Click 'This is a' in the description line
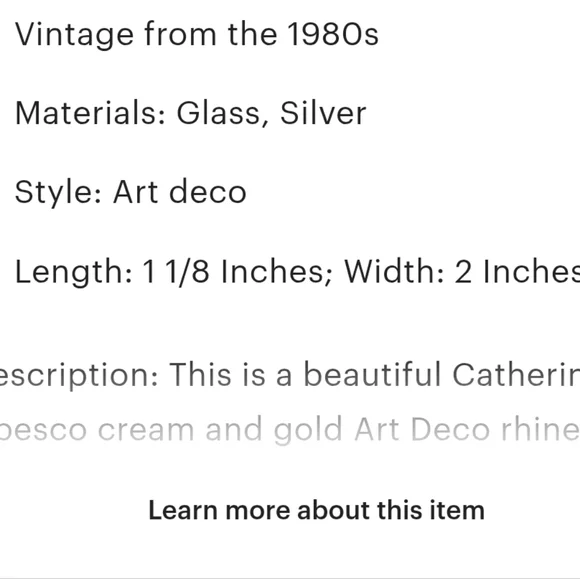580x579 pixels. pyautogui.click(x=230, y=374)
